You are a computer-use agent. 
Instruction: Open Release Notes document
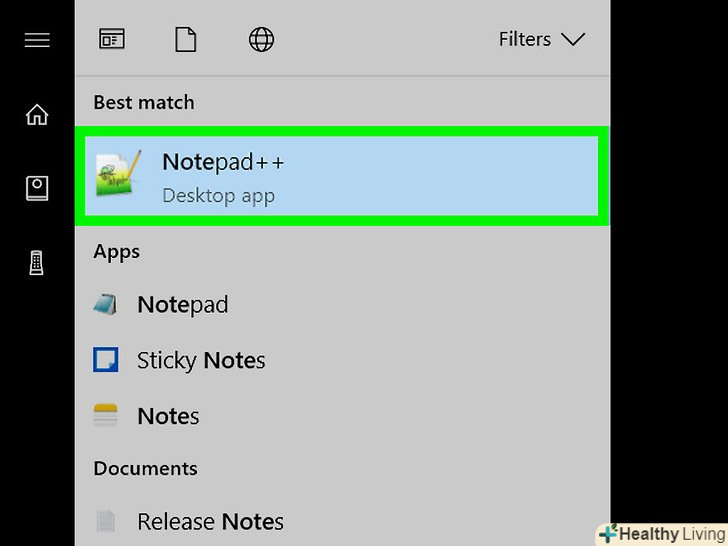pyautogui.click(x=342, y=521)
